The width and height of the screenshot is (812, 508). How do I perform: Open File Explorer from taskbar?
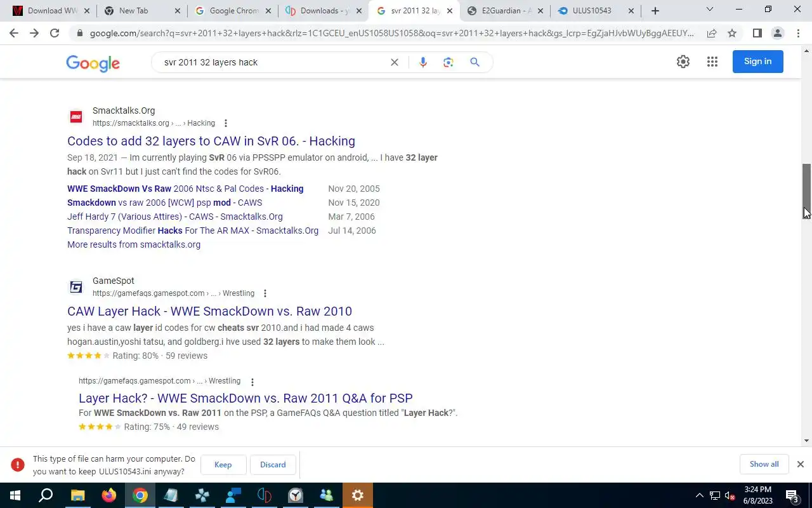tap(77, 495)
